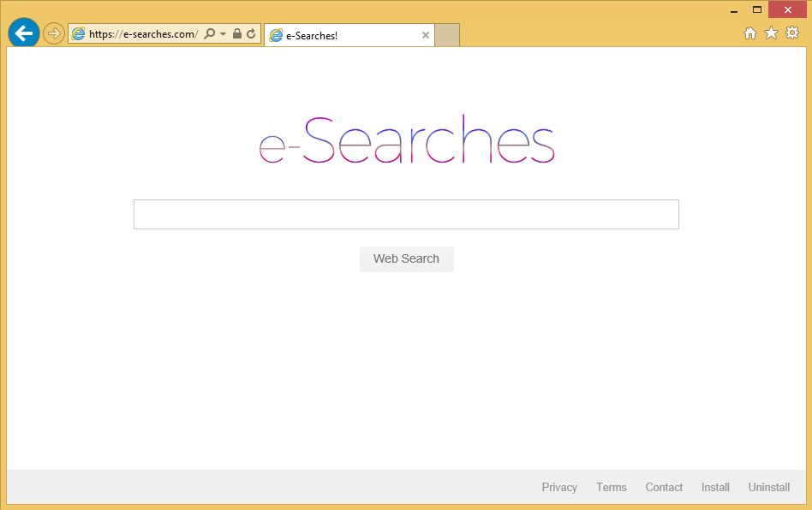812x510 pixels.
Task: Close the e-Searches! tab
Action: pos(426,35)
